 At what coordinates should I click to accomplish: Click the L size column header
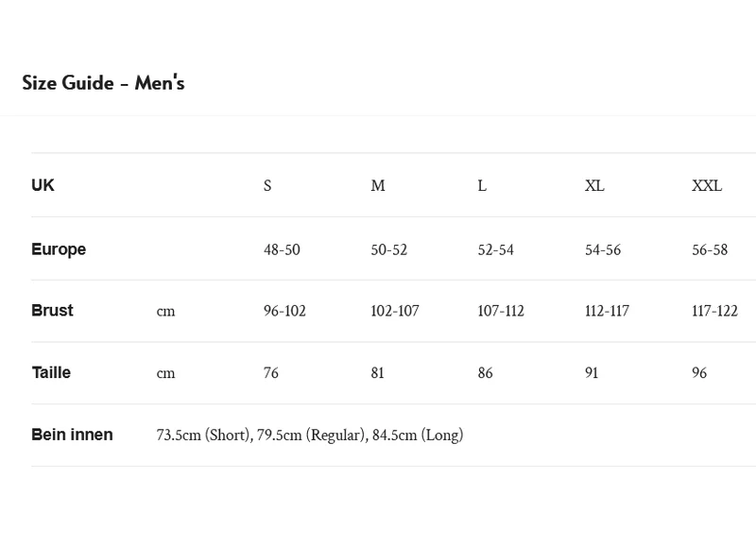[482, 185]
